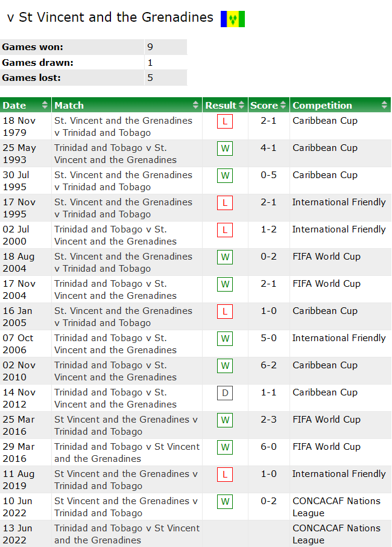Click the 6-2 score on 02 Nov 2010
Viewport: 392px width, 547px height.
[269, 365]
